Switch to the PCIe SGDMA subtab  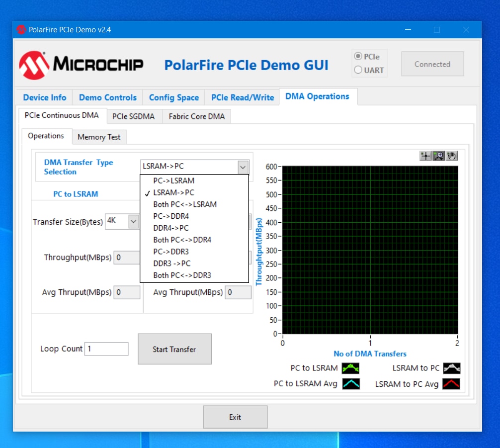[133, 116]
